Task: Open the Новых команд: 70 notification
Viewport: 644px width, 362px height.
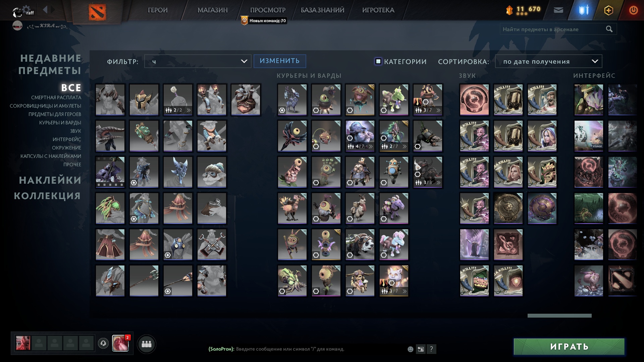Action: pos(264,21)
